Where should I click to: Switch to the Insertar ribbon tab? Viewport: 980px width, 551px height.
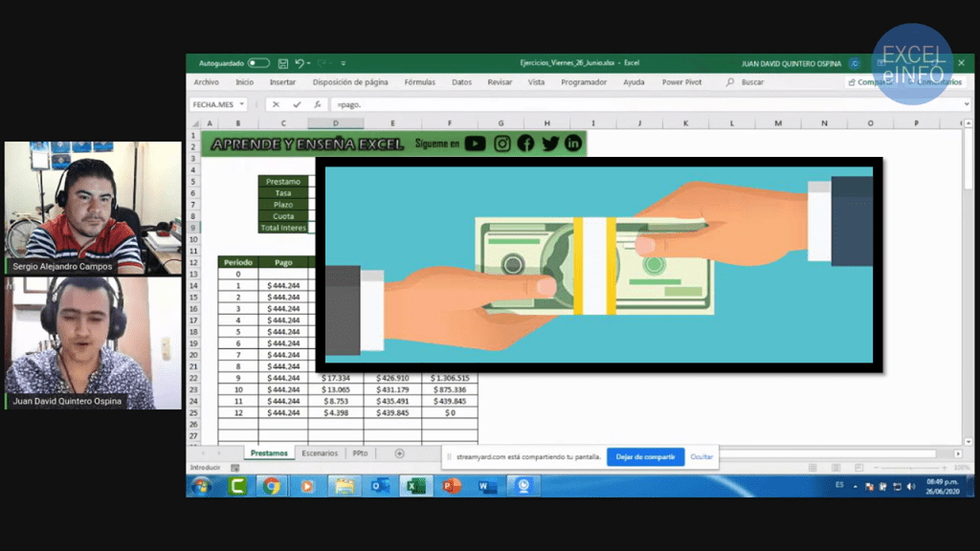click(282, 82)
